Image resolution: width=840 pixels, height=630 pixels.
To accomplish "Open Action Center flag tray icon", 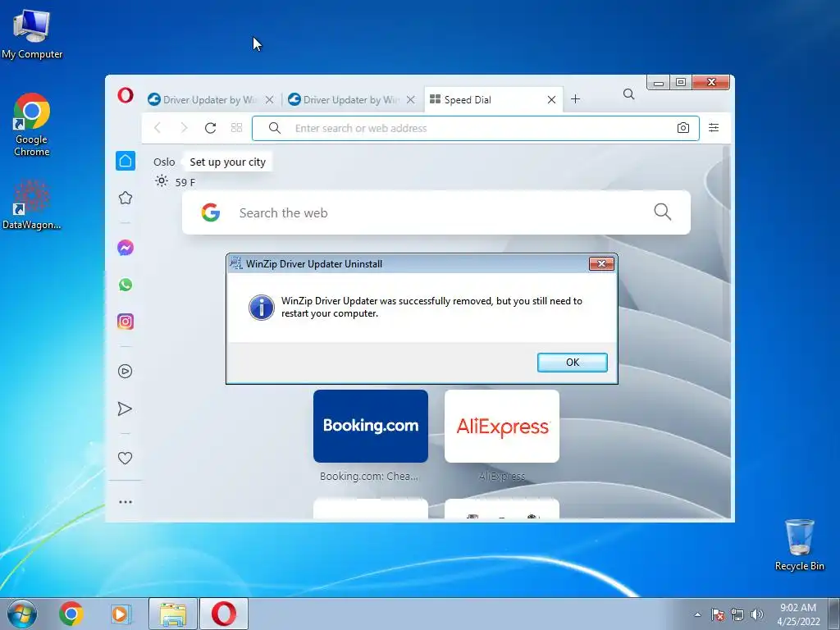I will coord(718,614).
